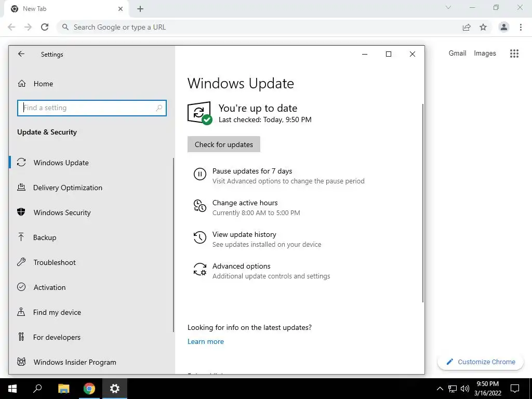Open the notification center icon
The image size is (532, 399).
[515, 389]
